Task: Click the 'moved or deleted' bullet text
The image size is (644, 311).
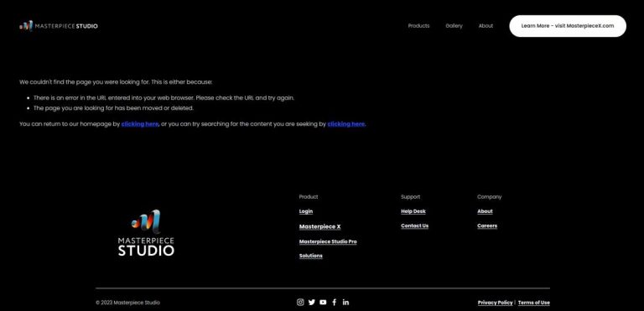Action: click(x=113, y=108)
